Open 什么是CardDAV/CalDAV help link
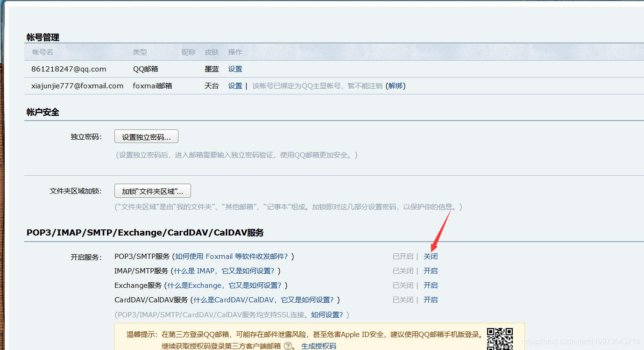 [x=265, y=300]
